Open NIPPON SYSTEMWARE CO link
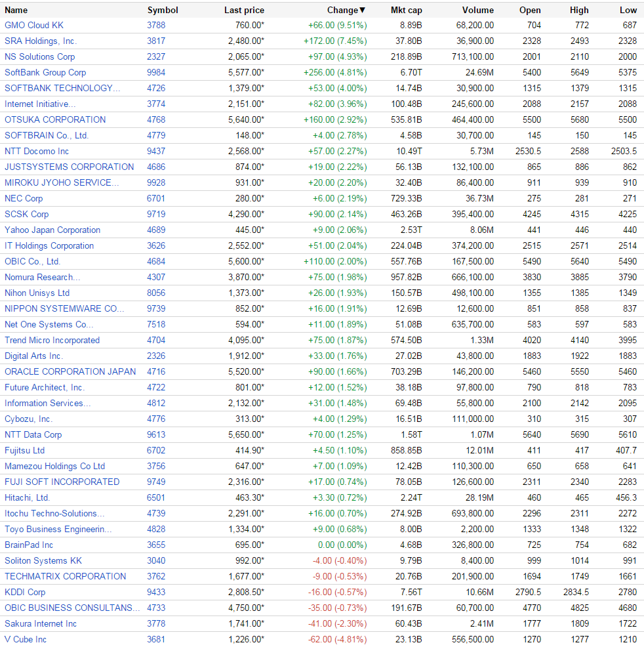Image resolution: width=644 pixels, height=647 pixels. 64,308
